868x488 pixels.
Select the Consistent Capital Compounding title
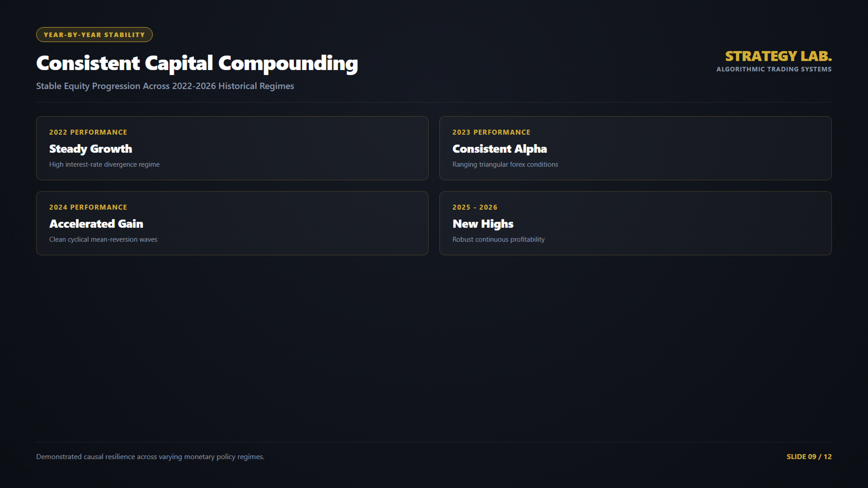(197, 63)
